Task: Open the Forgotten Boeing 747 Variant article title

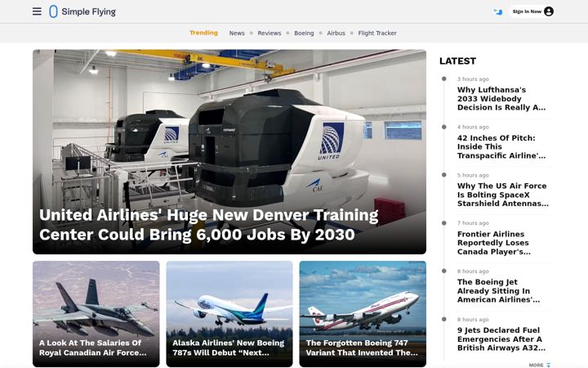Action: 362,348
